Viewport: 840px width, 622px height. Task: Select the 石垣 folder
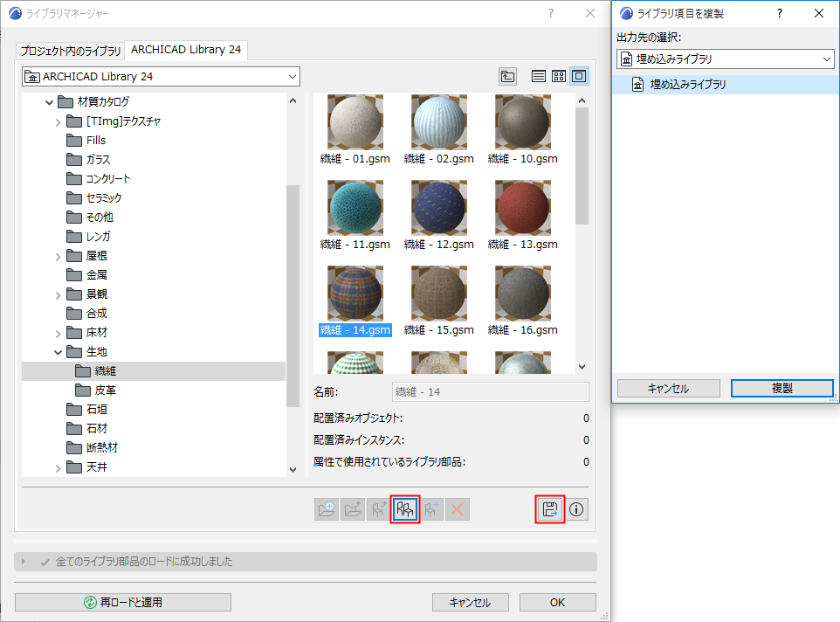[x=86, y=410]
